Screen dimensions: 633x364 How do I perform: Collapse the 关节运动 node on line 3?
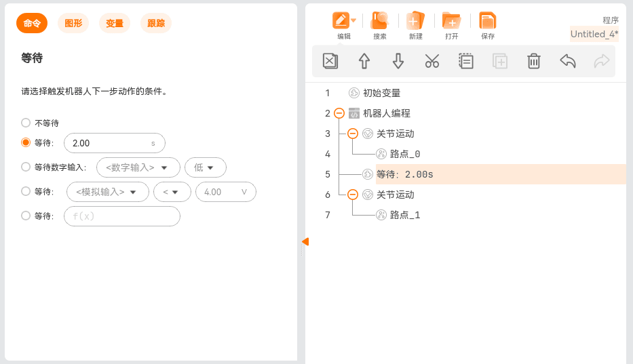point(353,134)
